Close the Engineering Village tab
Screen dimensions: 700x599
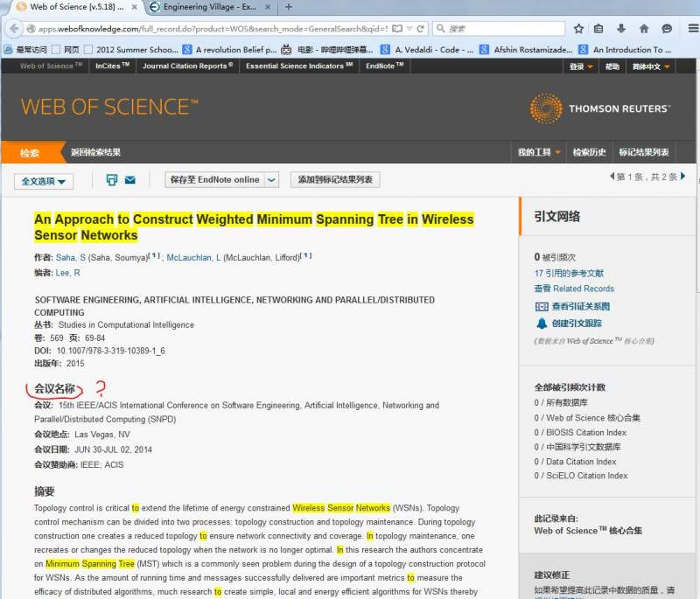(x=268, y=7)
